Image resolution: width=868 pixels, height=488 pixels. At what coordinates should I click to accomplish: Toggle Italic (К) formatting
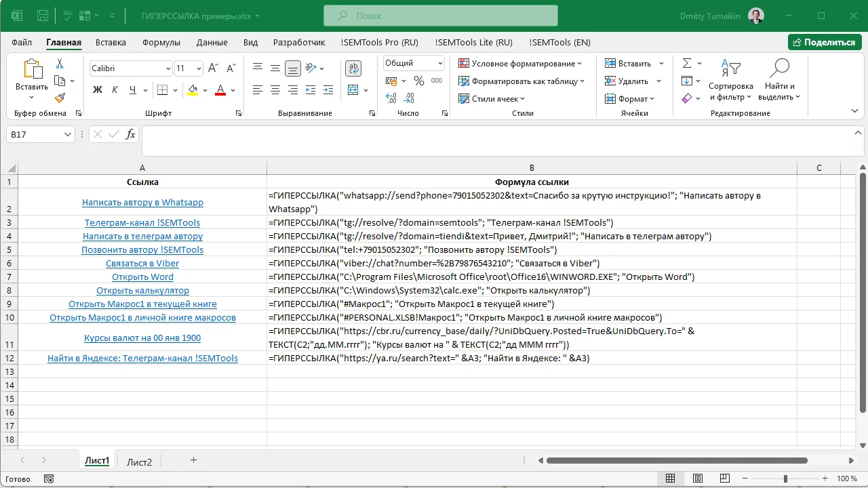click(115, 89)
